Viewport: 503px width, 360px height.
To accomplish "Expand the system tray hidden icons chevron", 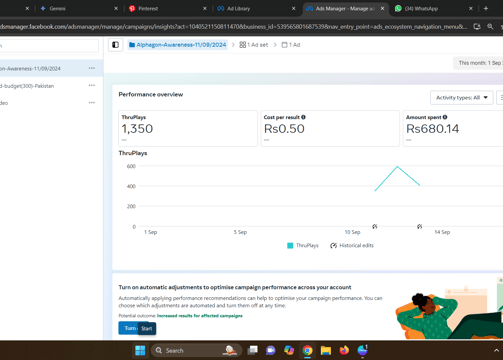I will pos(496,350).
